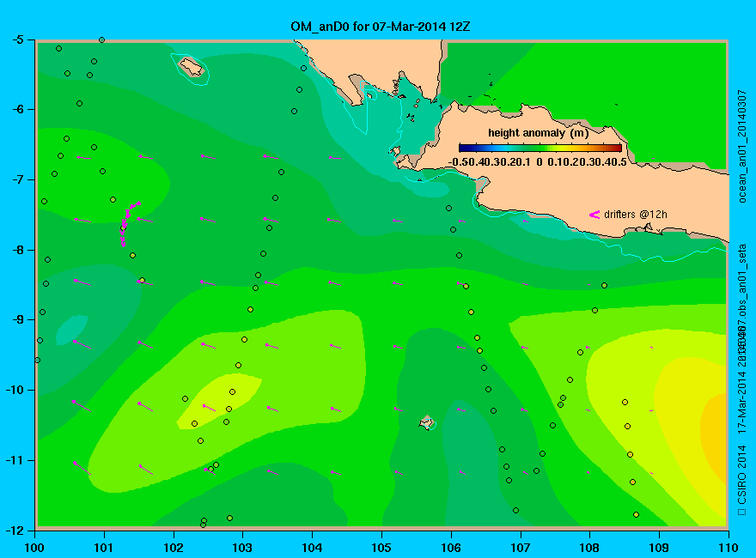Click latitude axis label -7

click(x=17, y=179)
